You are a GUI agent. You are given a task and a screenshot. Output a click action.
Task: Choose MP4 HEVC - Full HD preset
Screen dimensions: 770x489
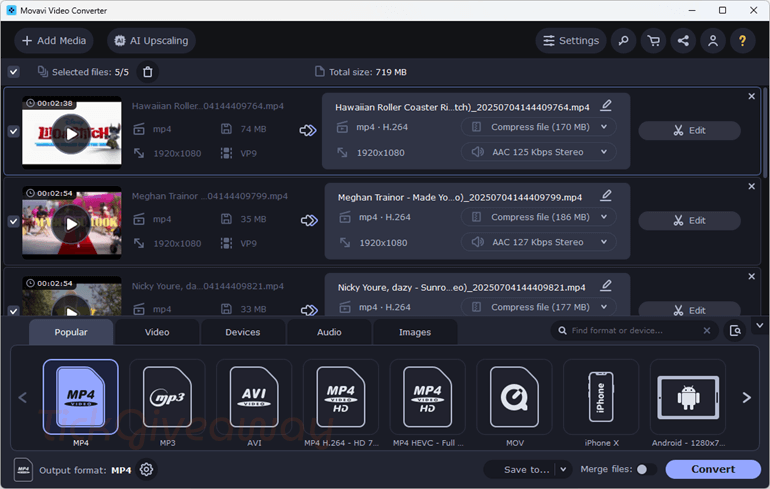point(427,397)
